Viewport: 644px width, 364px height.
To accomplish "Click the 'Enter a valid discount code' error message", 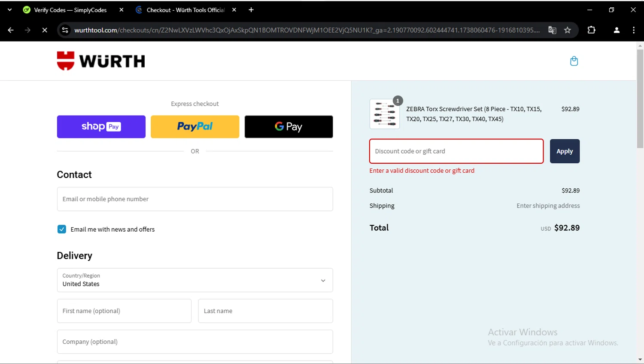I will tap(422, 171).
